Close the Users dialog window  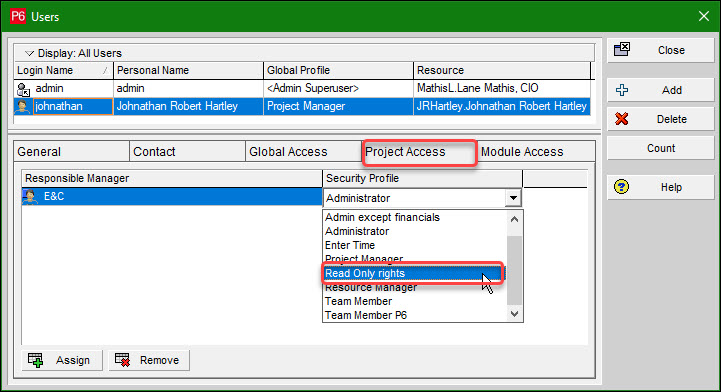tap(704, 17)
